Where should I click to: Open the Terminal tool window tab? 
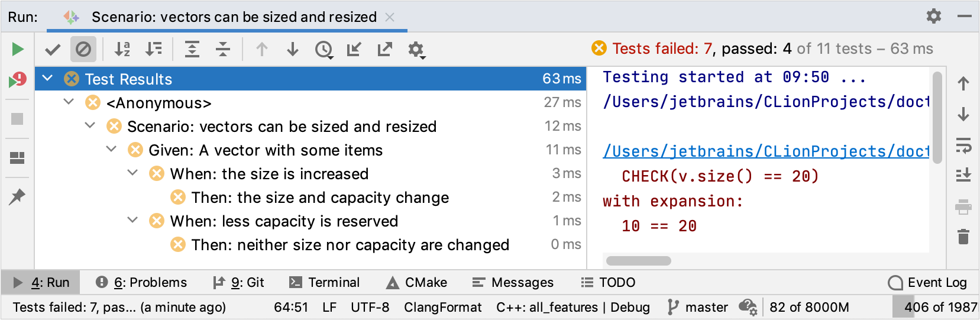(x=325, y=283)
